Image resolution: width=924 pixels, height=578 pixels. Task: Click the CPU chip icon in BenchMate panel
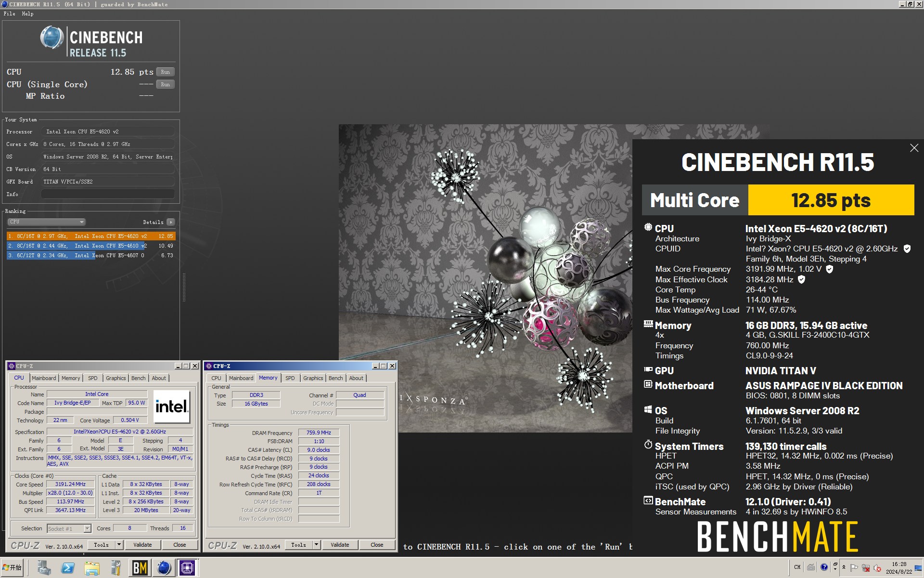coord(648,227)
